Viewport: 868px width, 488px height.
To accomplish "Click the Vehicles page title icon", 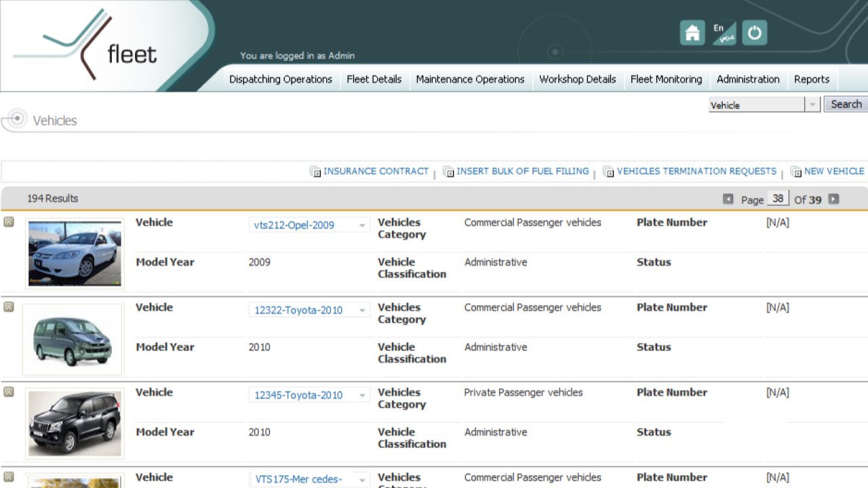I will (17, 119).
